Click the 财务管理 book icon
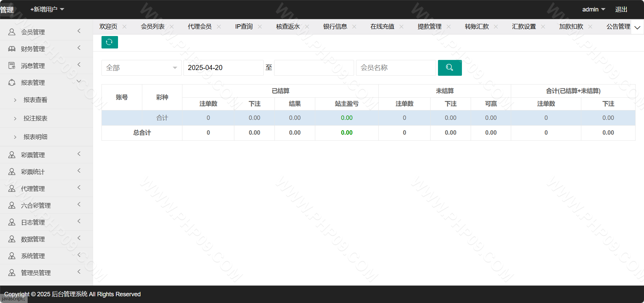The image size is (644, 303). point(12,49)
